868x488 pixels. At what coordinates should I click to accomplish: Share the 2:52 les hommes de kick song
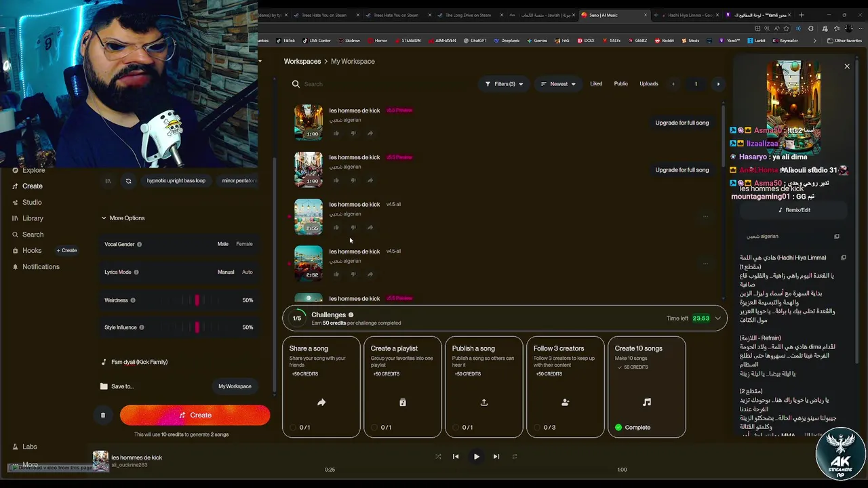(x=370, y=274)
